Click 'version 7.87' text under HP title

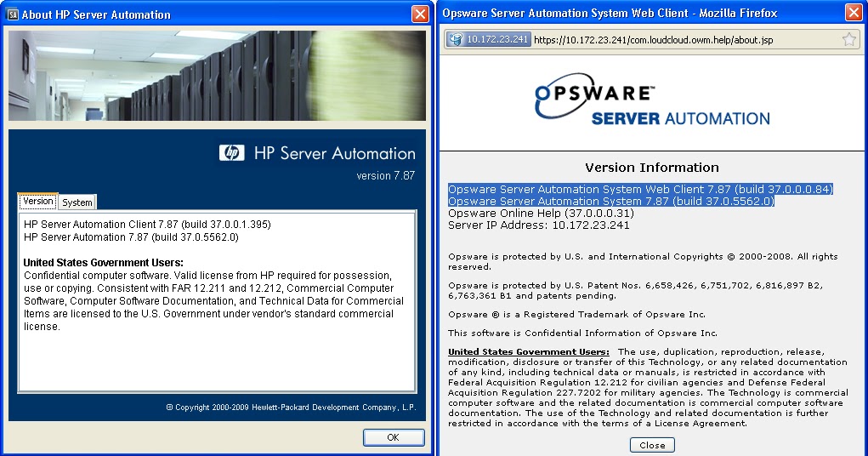(385, 175)
